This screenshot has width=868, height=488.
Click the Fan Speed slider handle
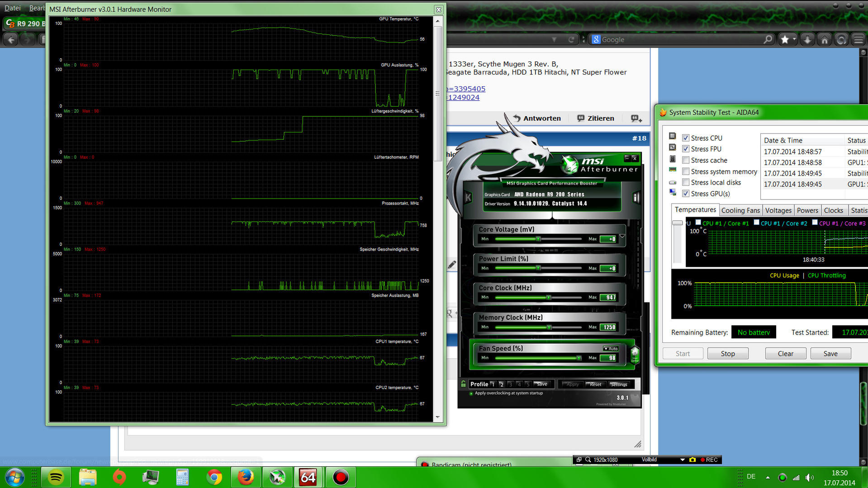coord(579,358)
